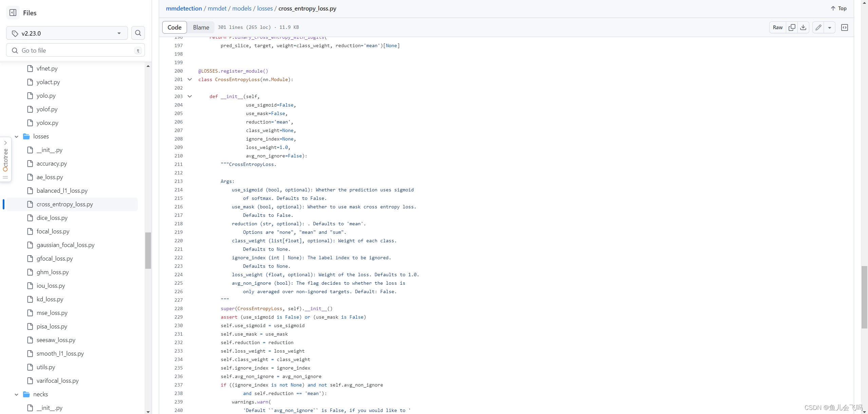This screenshot has width=868, height=414.
Task: Open the mmdetection breadcrumb link
Action: pos(184,8)
